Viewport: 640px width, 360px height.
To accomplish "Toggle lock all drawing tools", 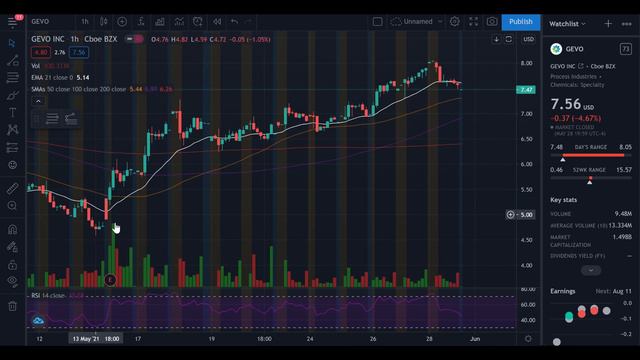I will [x=12, y=264].
